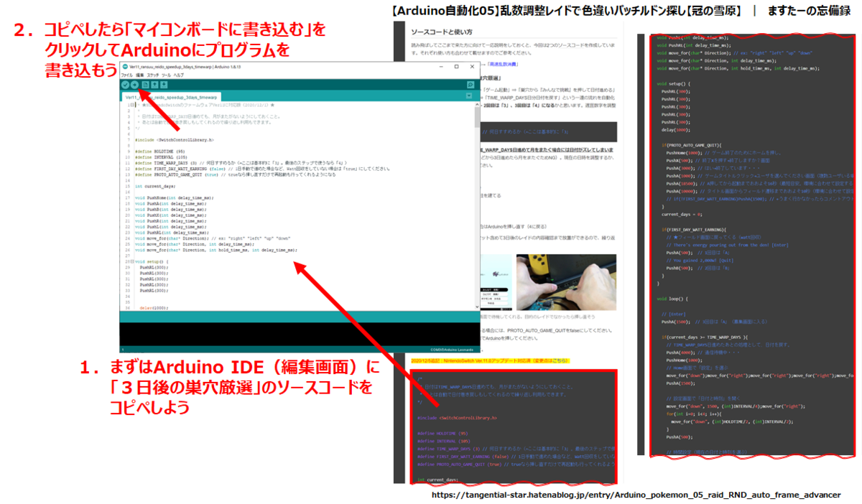Click the Verify checkmark icon in Arduino IDE
The height and width of the screenshot is (504, 862).
(x=125, y=84)
